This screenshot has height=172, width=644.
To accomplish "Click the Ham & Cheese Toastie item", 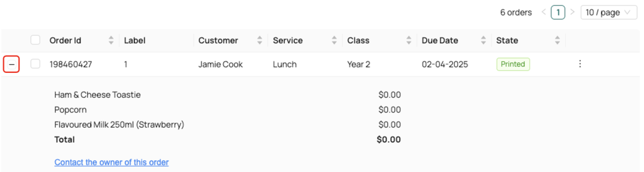I will pos(97,95).
